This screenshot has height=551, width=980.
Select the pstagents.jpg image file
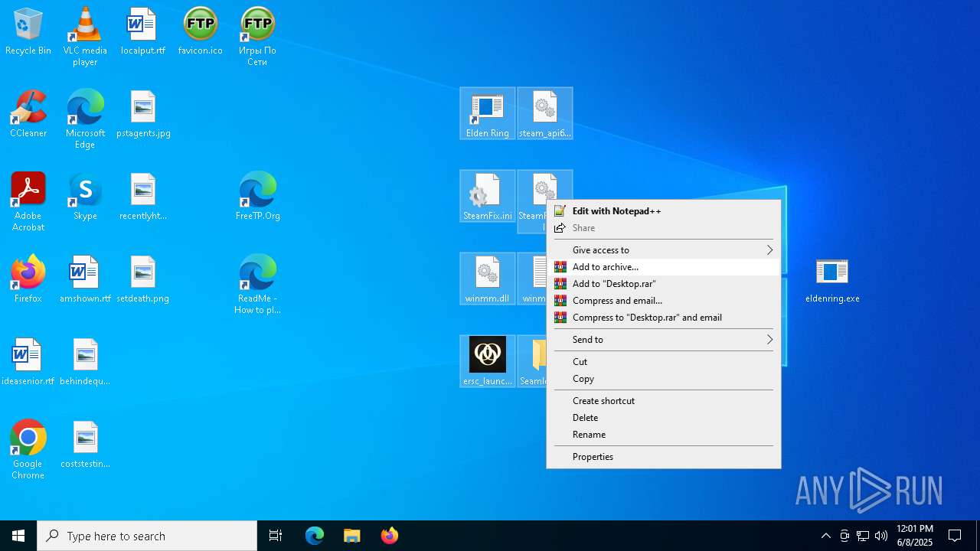143,115
